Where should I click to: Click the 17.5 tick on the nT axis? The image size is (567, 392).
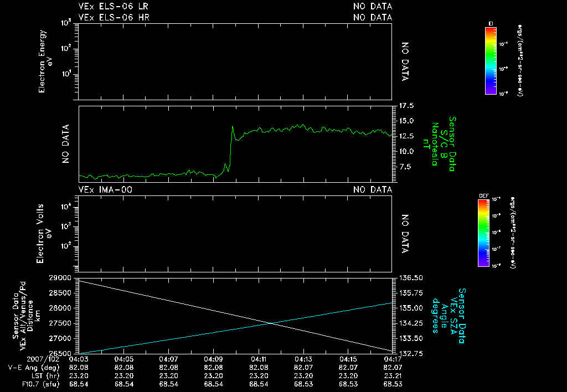tap(406, 106)
